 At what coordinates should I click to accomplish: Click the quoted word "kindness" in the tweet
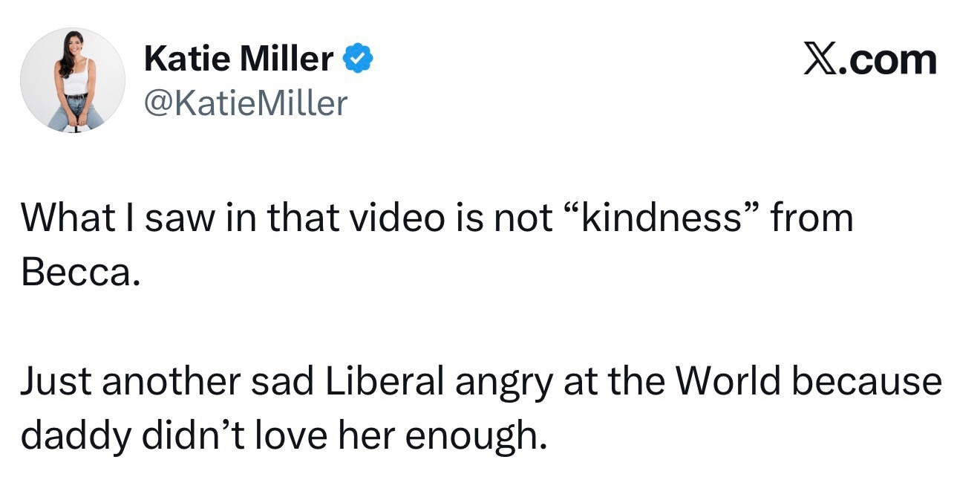click(x=662, y=218)
